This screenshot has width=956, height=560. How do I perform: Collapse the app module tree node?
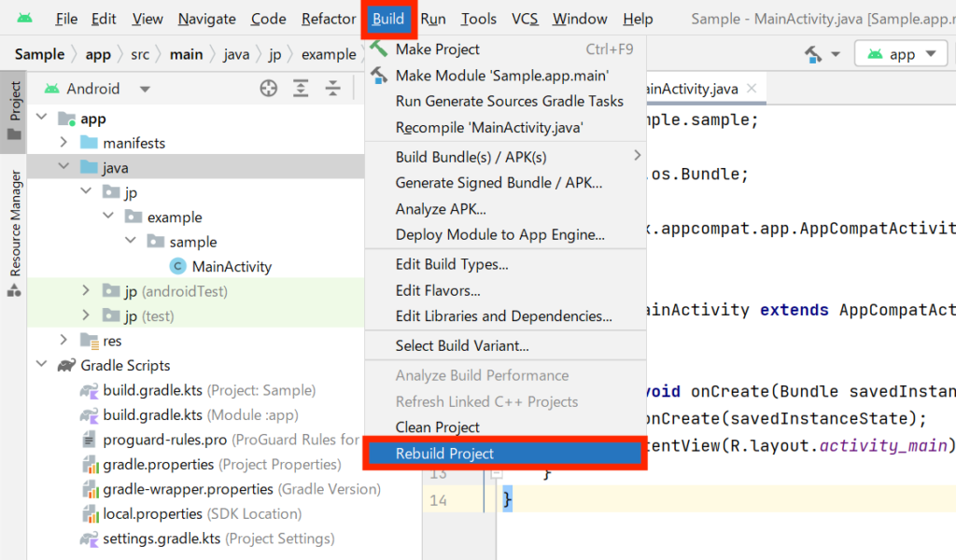click(x=42, y=117)
